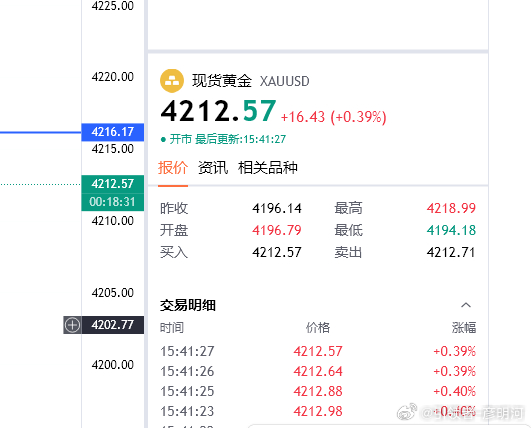Click the 卖出 price 4212.71

coord(451,252)
